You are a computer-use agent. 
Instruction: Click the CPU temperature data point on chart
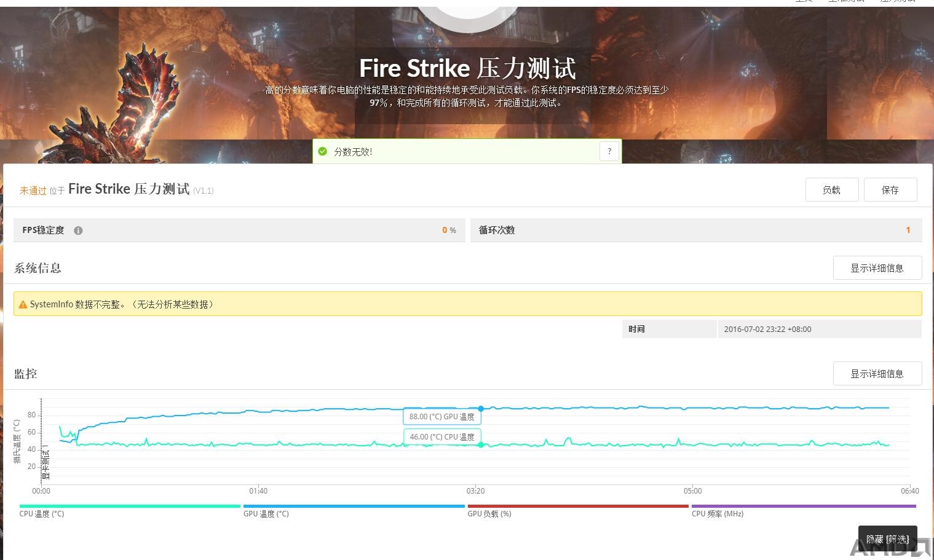(x=481, y=444)
